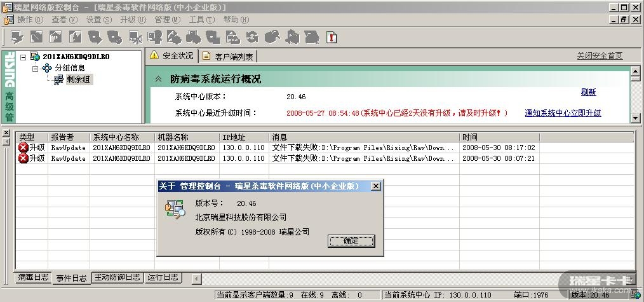Click the toolbar box icon with magnifier

(x=272, y=37)
